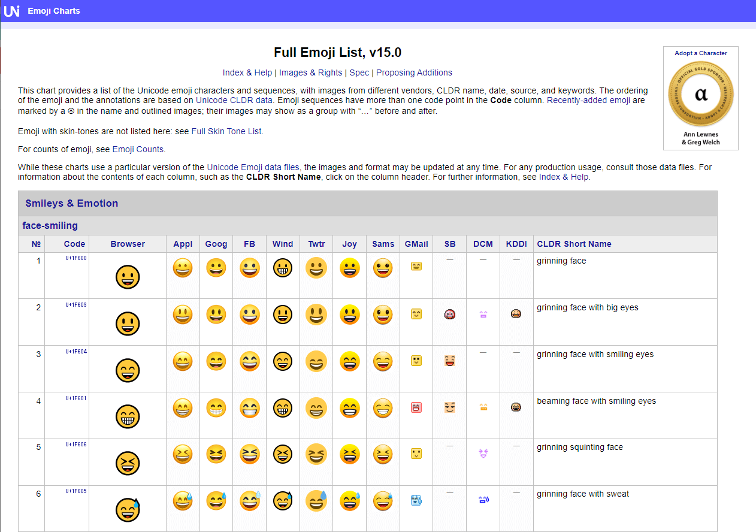Click DCM beaming face with smiling eyes

pyautogui.click(x=483, y=407)
